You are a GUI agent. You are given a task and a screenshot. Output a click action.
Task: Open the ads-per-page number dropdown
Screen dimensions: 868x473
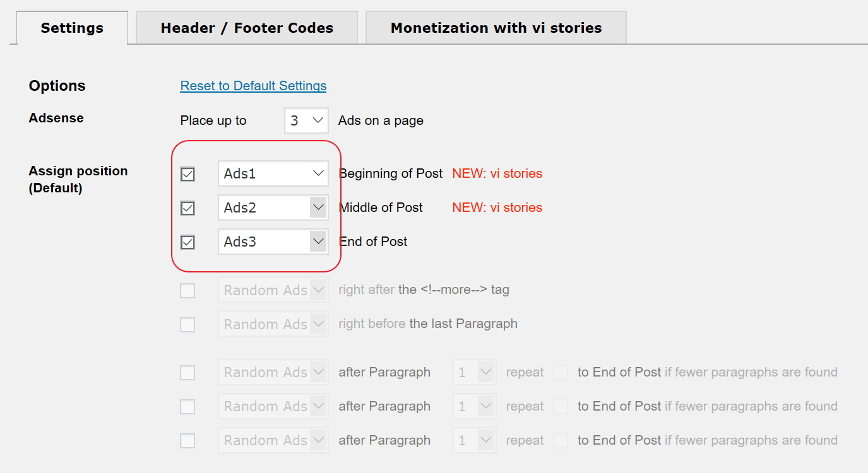[306, 120]
